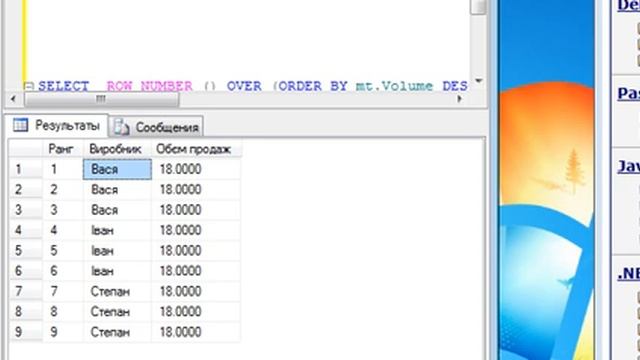Screen dimensions: 640x360
Task: Click the 18.0000 value in row 9
Action: [x=196, y=332]
